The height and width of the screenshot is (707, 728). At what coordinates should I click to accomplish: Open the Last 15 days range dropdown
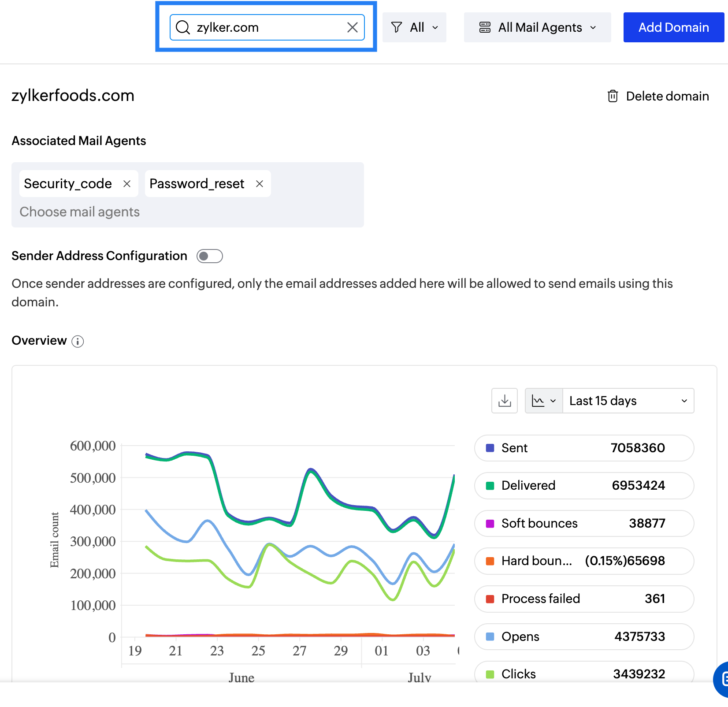[x=628, y=401]
